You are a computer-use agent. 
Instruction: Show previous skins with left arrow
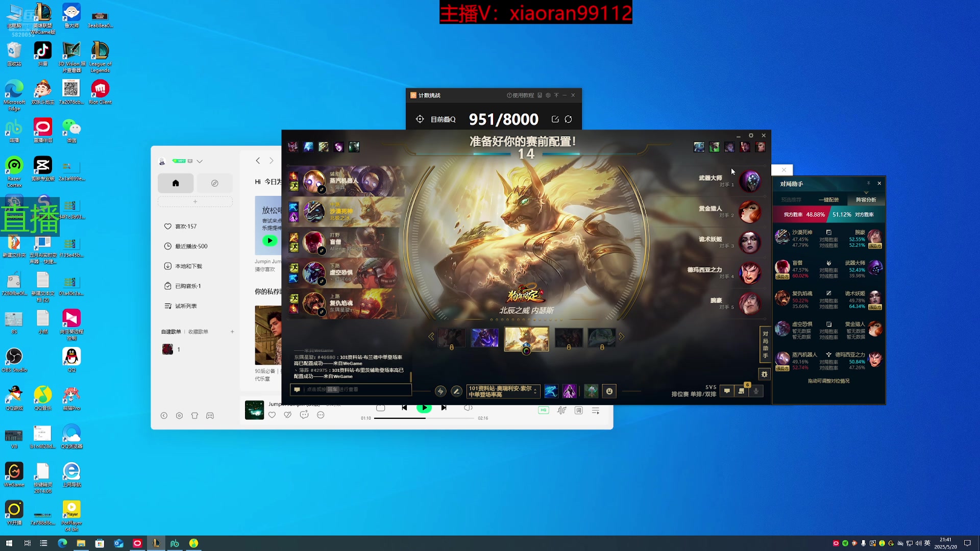tap(431, 337)
